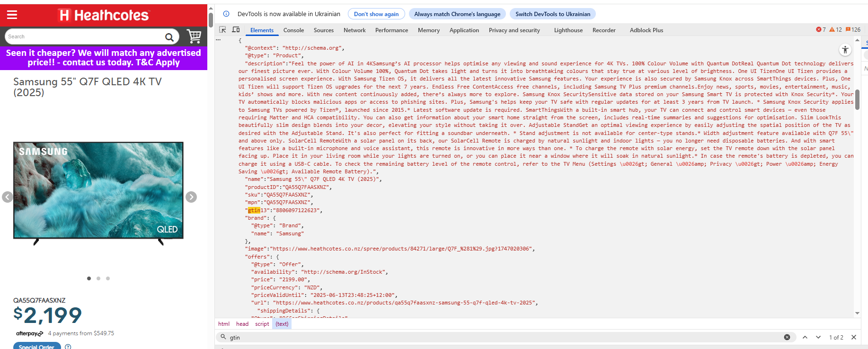Viewport: 868px width, 349px height.
Task: Click the Samsung 55" Q7F product title
Action: pos(88,87)
